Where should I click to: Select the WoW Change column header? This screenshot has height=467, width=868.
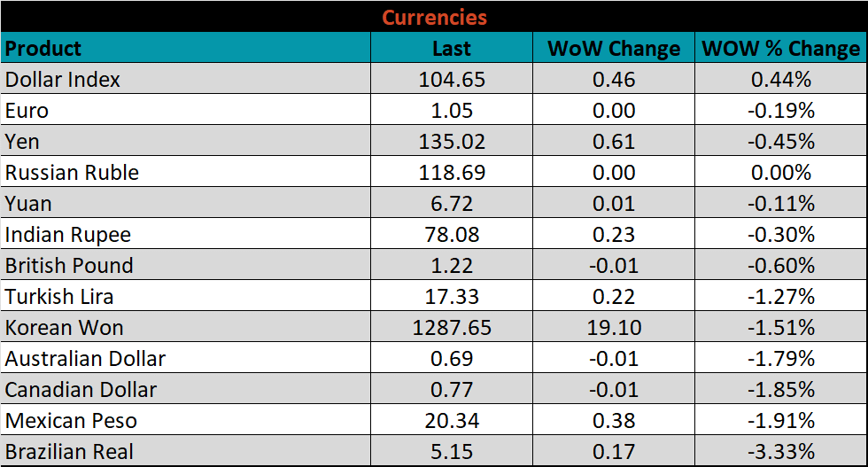click(x=614, y=48)
